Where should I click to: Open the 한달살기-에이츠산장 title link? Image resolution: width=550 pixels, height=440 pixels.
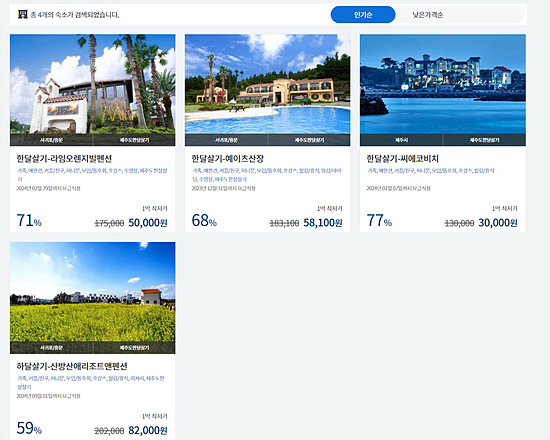coord(228,159)
